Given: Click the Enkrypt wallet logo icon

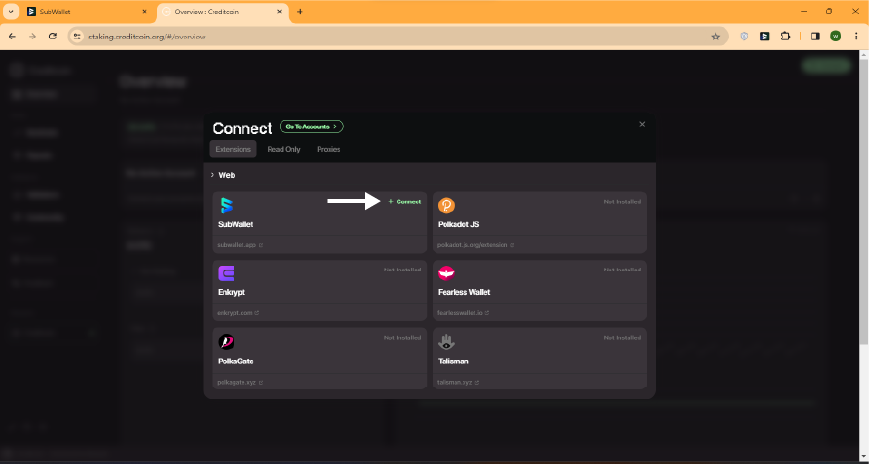Looking at the screenshot, I should pyautogui.click(x=226, y=273).
